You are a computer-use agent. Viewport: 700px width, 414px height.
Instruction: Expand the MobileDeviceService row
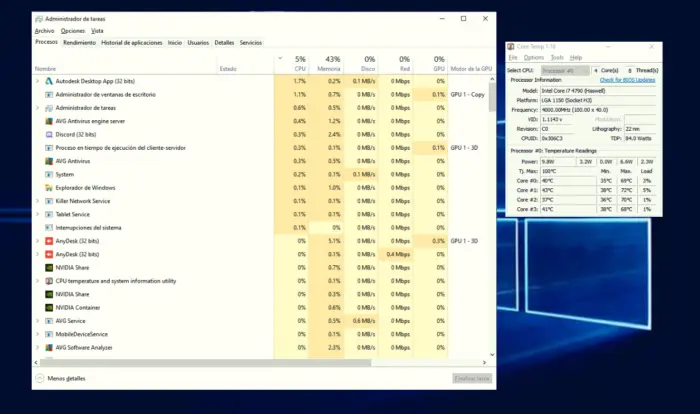click(x=38, y=334)
